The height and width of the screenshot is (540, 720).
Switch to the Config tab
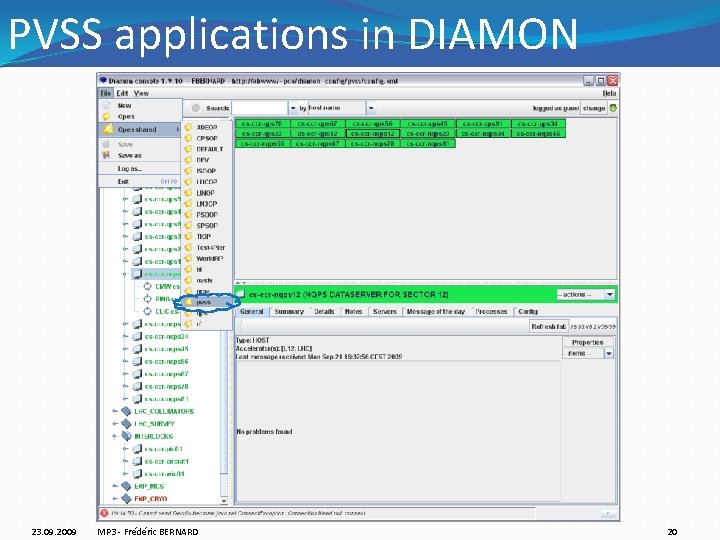pos(528,311)
